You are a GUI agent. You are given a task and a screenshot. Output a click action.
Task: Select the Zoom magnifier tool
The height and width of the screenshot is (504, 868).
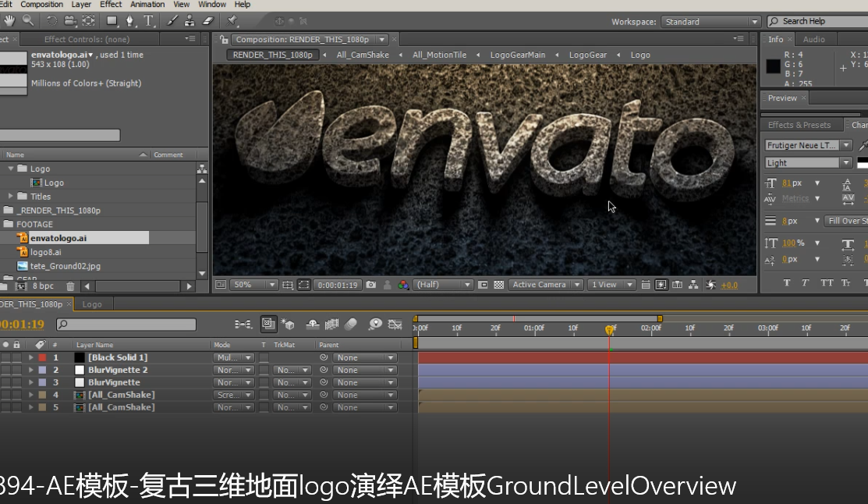click(x=28, y=21)
